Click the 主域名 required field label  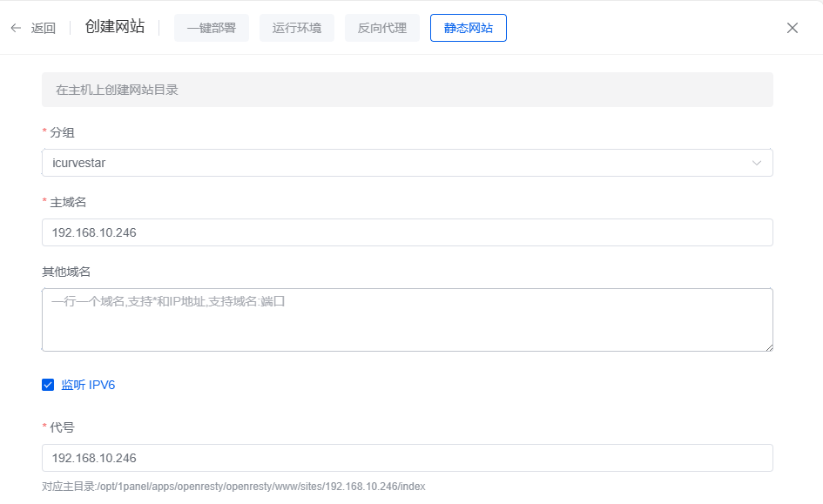tap(68, 202)
